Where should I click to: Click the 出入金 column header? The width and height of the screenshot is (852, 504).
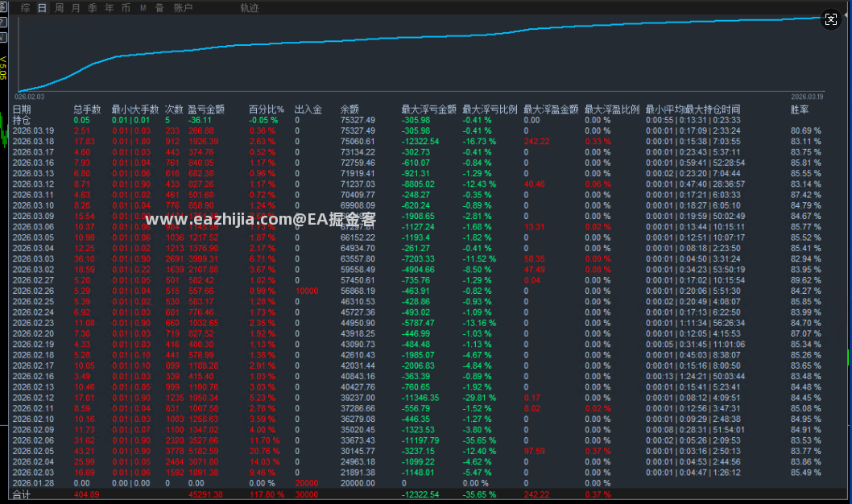[x=308, y=109]
